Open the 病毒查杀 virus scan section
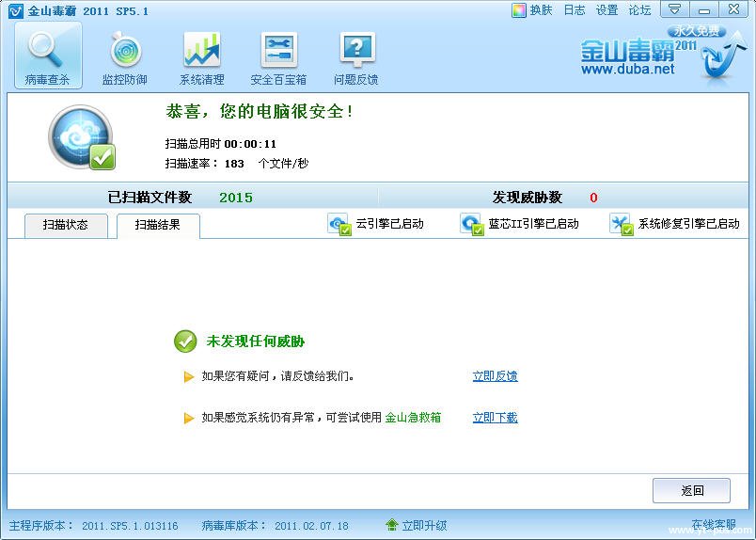Image resolution: width=756 pixels, height=540 pixels. pos(47,57)
